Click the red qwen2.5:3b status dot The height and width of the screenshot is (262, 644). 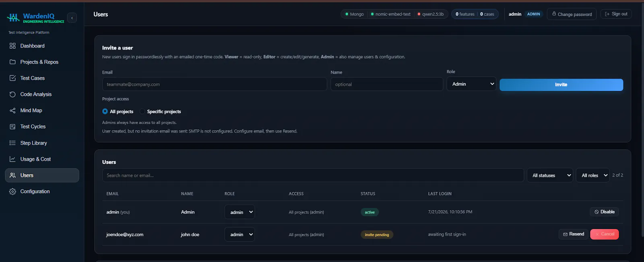click(419, 14)
